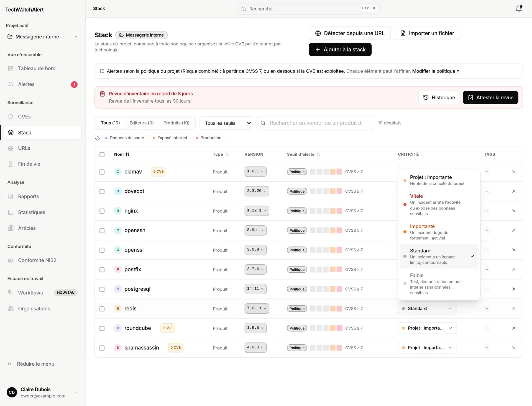Open Messagerie interne project selector
This screenshot has height=406, width=532.
click(43, 37)
